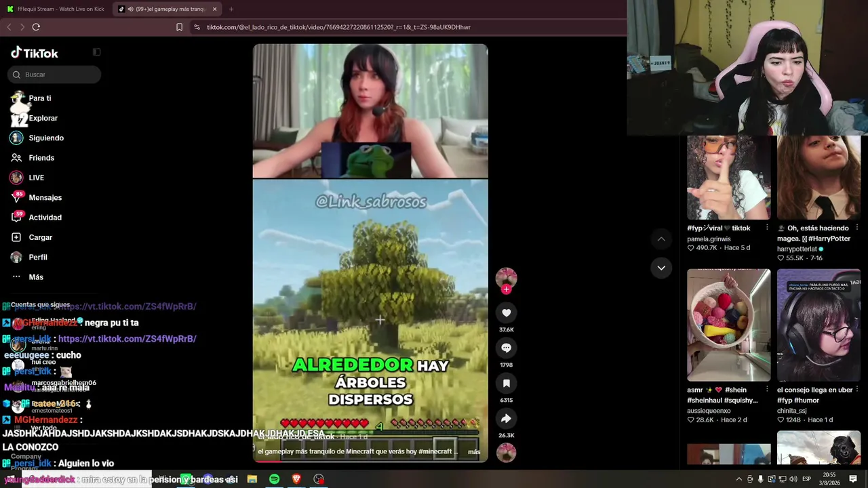Show hidden system tray icons

738,479
